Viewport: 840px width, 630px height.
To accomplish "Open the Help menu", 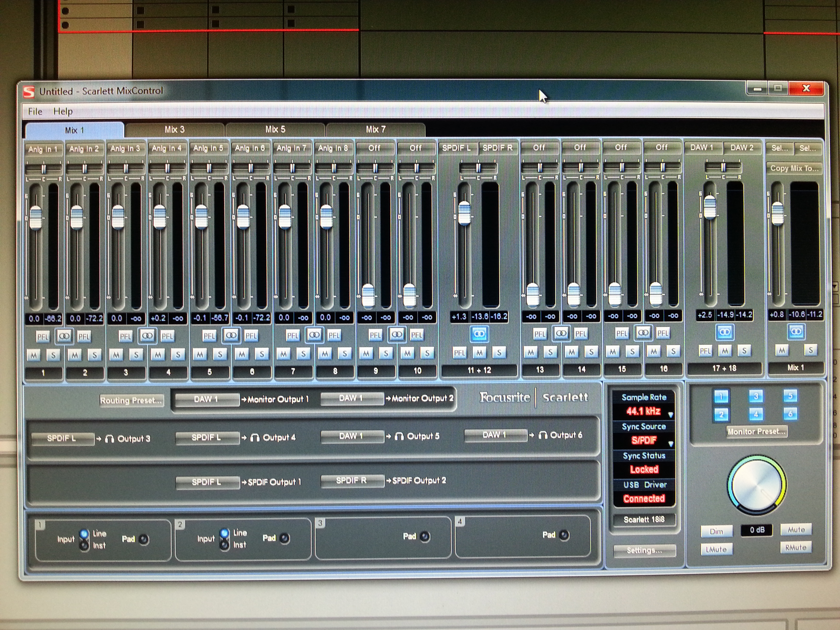I will click(x=63, y=112).
